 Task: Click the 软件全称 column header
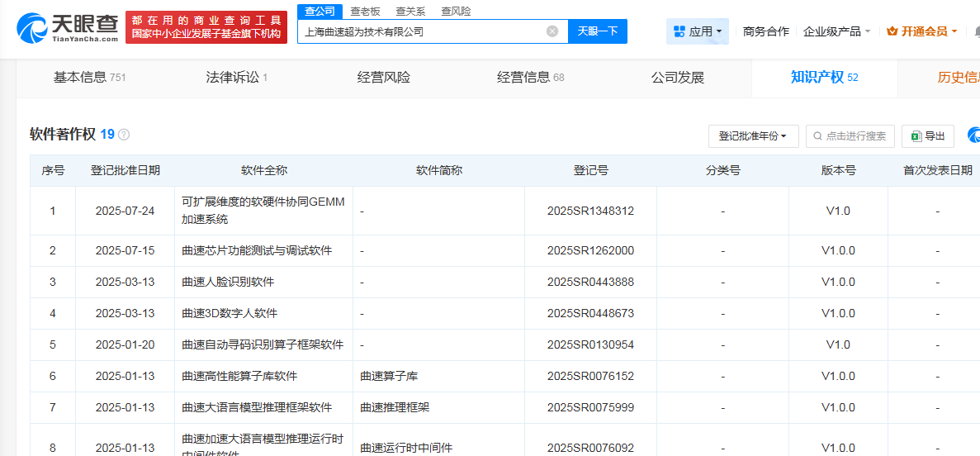coord(263,170)
